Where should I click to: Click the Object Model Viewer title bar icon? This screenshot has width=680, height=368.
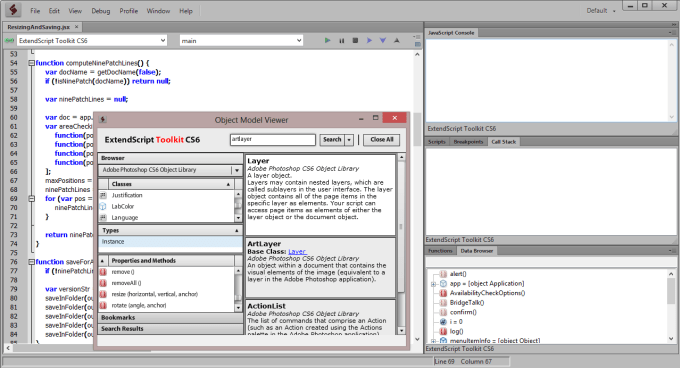[103, 120]
